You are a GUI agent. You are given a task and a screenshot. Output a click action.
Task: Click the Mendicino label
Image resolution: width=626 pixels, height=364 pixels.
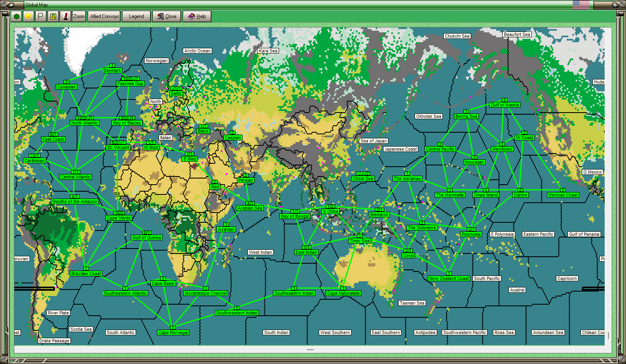[x=502, y=149]
